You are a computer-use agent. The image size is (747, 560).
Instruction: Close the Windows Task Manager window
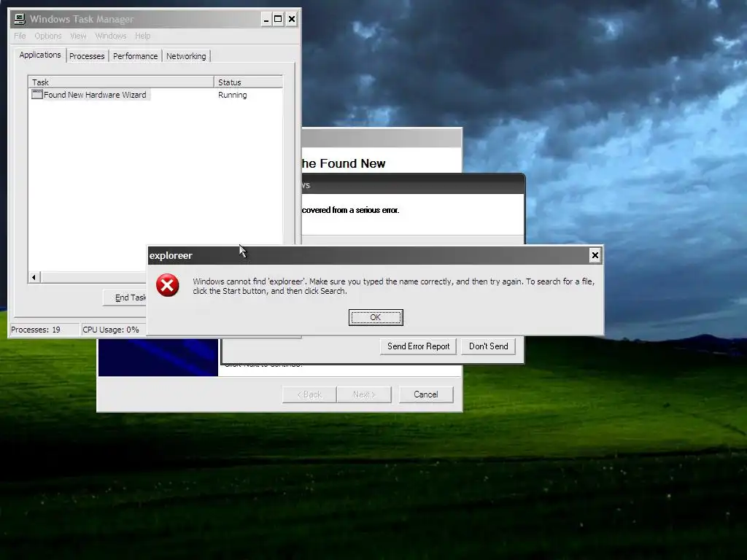292,19
